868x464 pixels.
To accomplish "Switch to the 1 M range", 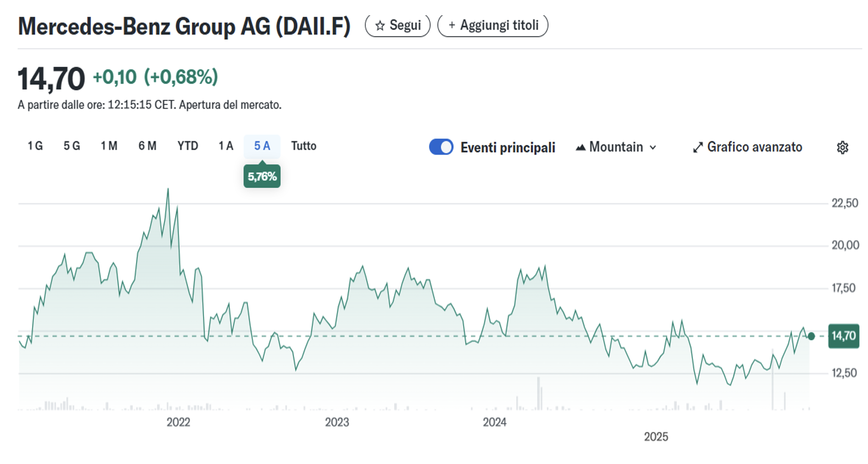I will click(x=109, y=146).
